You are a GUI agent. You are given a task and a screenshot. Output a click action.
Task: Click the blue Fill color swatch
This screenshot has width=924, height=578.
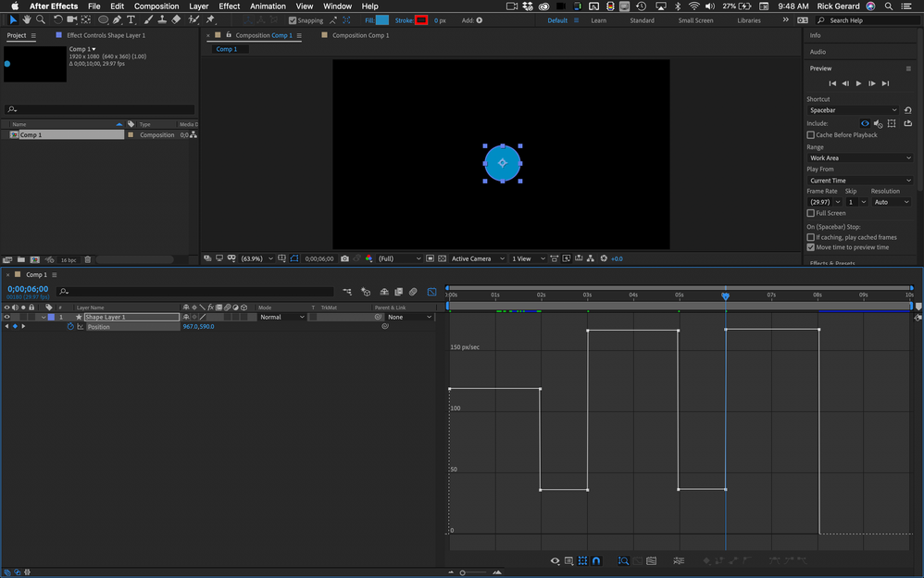point(382,19)
